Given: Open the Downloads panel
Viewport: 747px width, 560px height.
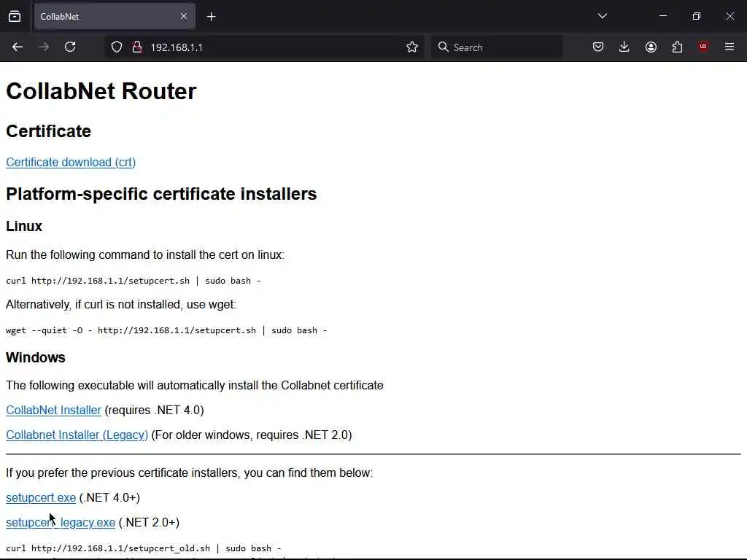Looking at the screenshot, I should (x=624, y=47).
